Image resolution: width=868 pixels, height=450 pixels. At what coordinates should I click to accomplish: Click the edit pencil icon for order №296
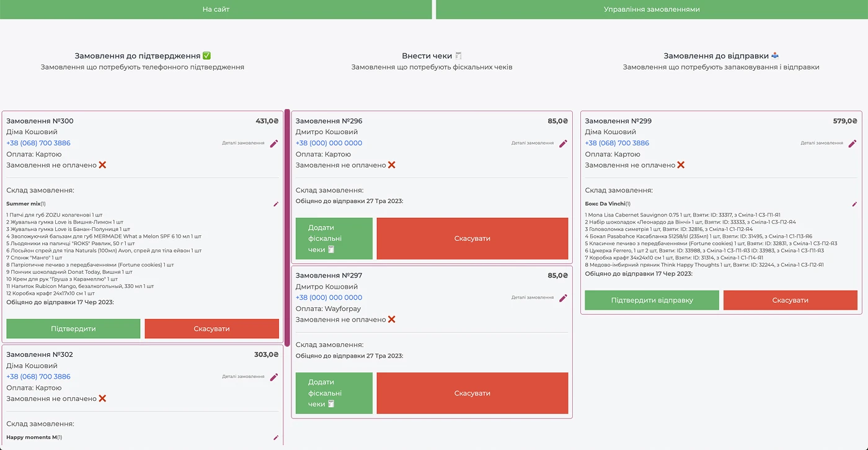click(563, 143)
